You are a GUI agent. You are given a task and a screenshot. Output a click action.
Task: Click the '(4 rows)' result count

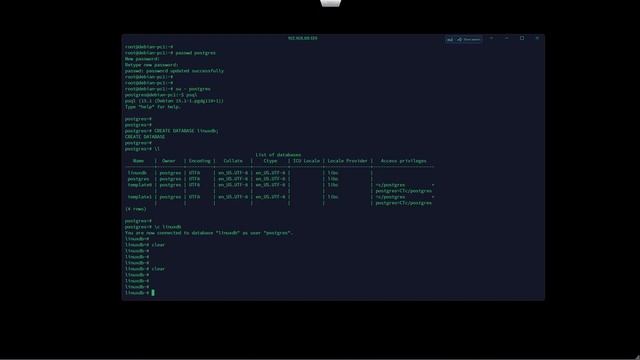click(136, 209)
